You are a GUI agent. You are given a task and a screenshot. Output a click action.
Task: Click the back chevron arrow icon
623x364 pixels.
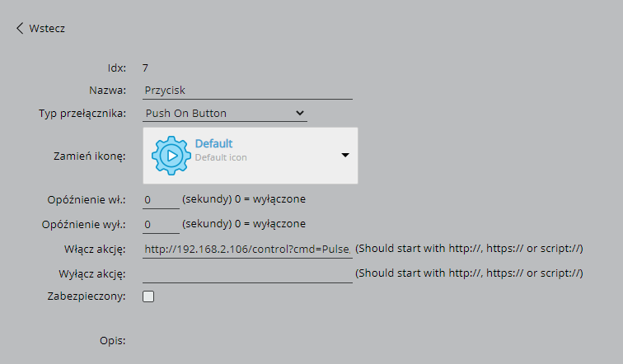tap(20, 28)
